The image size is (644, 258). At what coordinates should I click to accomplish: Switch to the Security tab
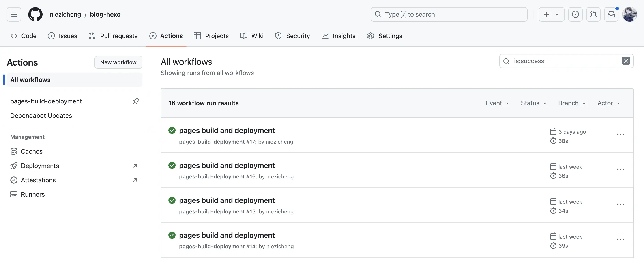point(292,36)
